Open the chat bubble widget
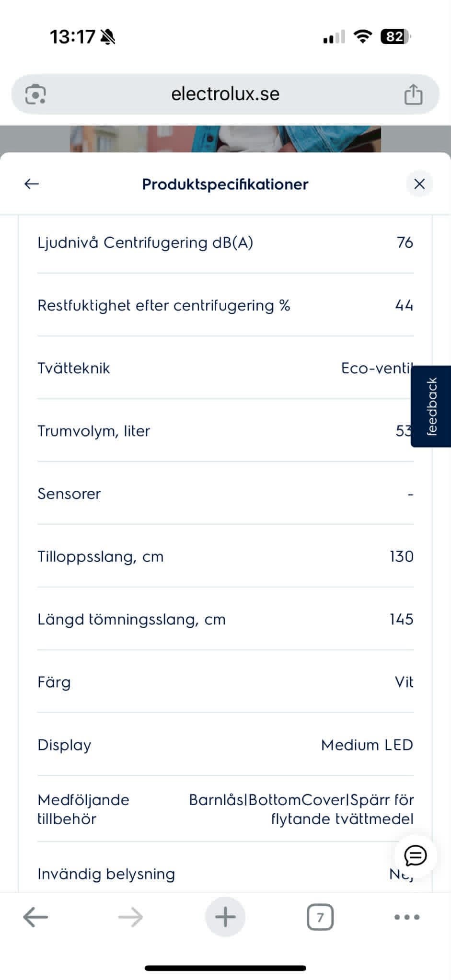 pyautogui.click(x=415, y=855)
